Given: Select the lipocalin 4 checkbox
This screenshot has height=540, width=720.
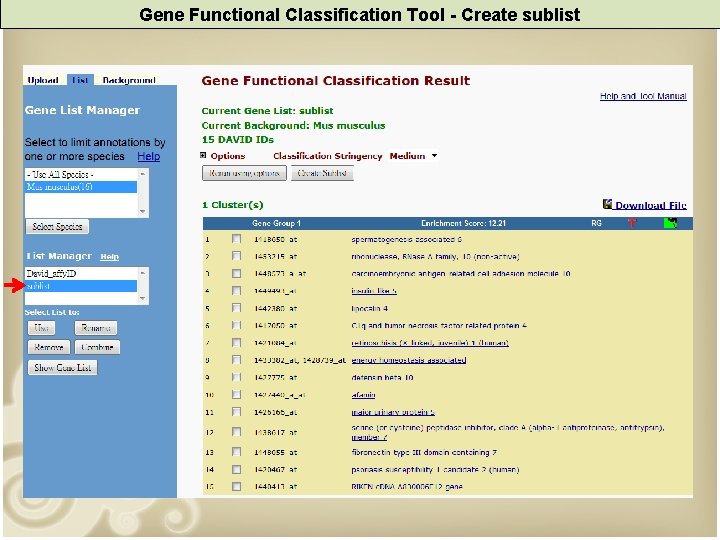Looking at the screenshot, I should pos(236,308).
